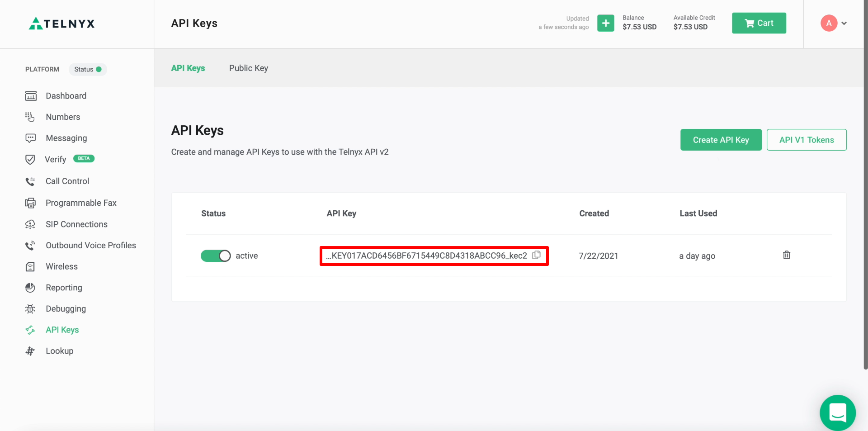Open the Cart
Image resolution: width=868 pixels, height=431 pixels.
759,23
